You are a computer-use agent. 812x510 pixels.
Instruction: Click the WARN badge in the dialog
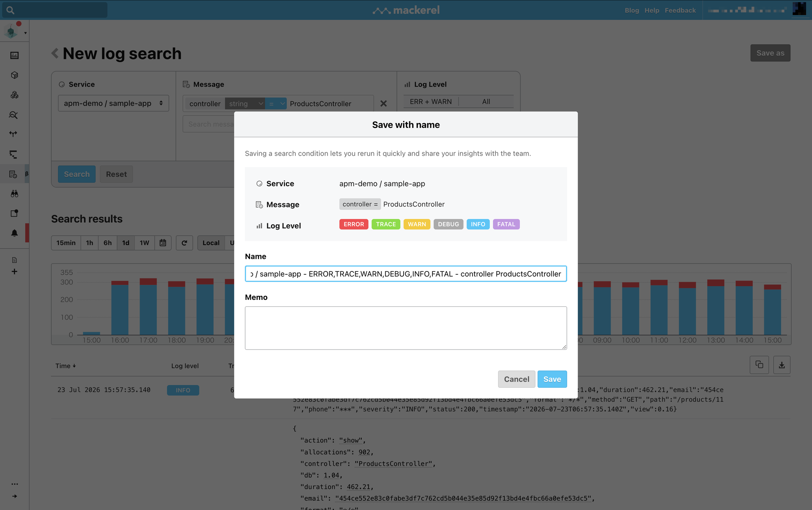417,224
